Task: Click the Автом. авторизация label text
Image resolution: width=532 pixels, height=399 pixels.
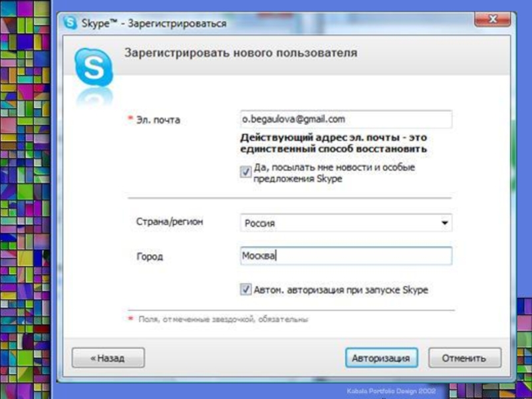Action: [x=341, y=290]
